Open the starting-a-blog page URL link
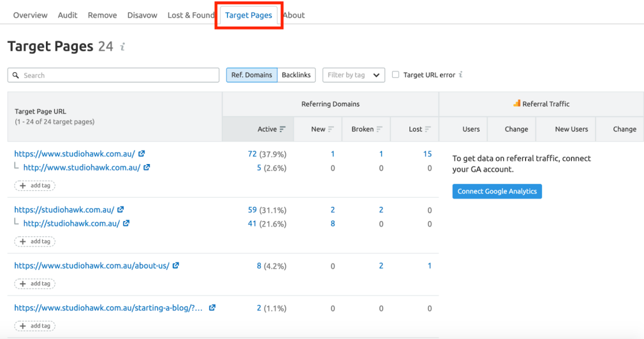Screen dimensions: 644x339 click(108, 308)
